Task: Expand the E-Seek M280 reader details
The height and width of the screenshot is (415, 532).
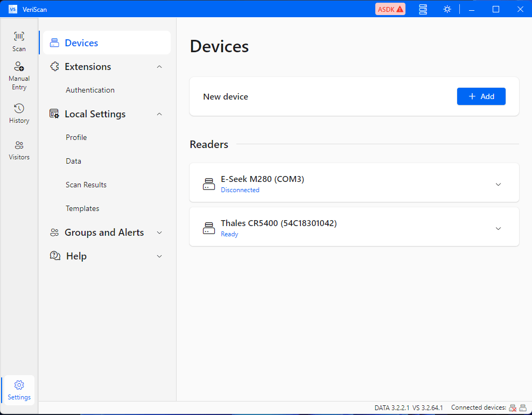Action: pyautogui.click(x=498, y=184)
